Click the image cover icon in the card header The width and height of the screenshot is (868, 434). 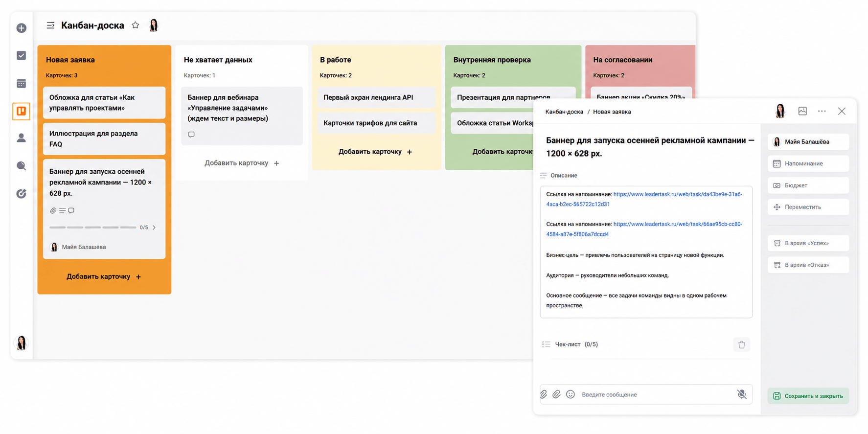[x=802, y=111]
